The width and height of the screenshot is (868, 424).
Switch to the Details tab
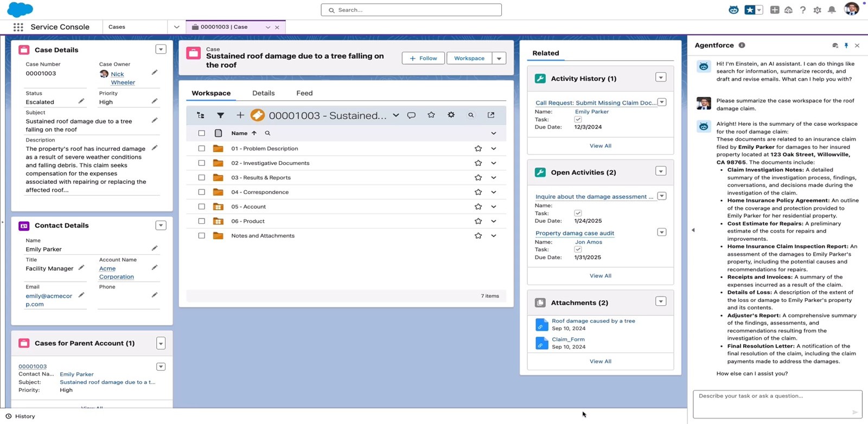263,93
